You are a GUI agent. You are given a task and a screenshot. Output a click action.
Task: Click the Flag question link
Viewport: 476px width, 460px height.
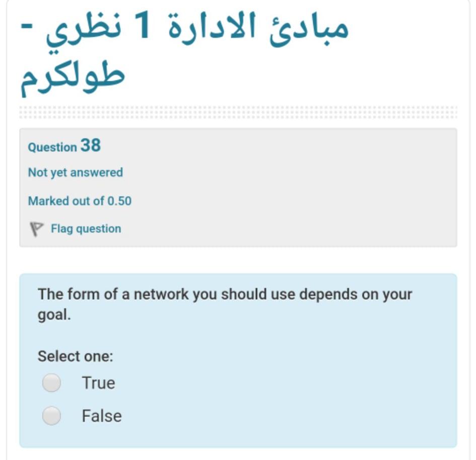click(x=85, y=228)
